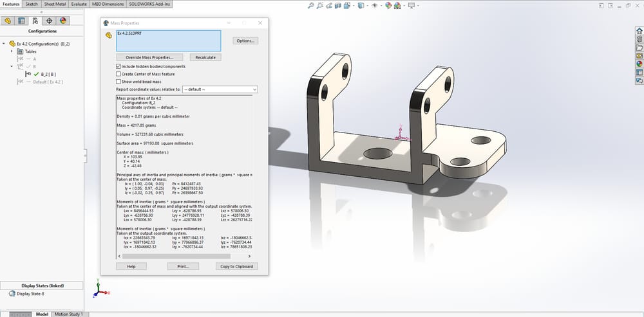Click the horizontal scrollbar in results box
The height and width of the screenshot is (317, 644).
tap(176, 257)
